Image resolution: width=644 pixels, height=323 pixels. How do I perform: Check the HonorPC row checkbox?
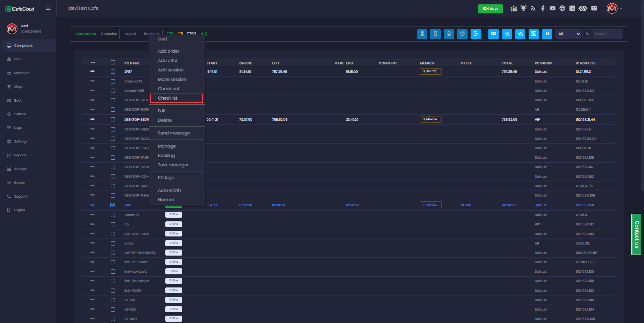[x=113, y=215]
